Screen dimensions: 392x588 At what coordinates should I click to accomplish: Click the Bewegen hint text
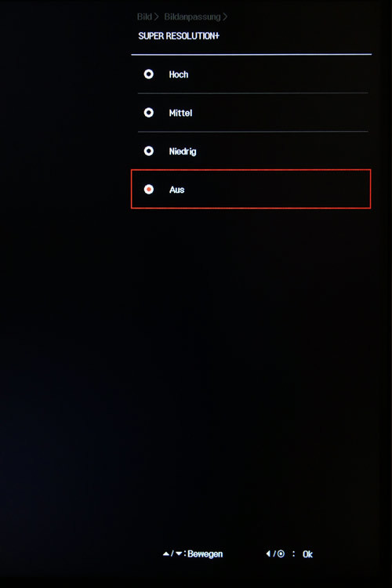click(x=205, y=554)
